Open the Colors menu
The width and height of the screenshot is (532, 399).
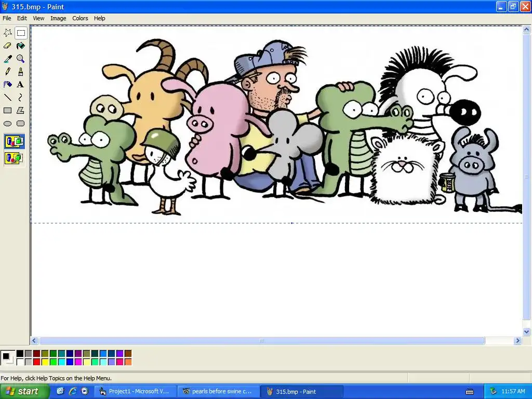(80, 18)
